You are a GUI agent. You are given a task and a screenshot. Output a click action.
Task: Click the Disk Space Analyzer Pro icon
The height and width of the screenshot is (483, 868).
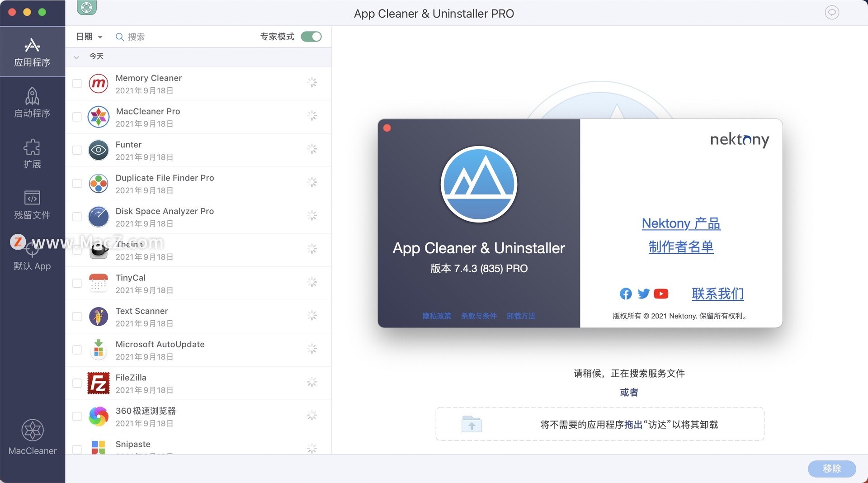tap(99, 217)
